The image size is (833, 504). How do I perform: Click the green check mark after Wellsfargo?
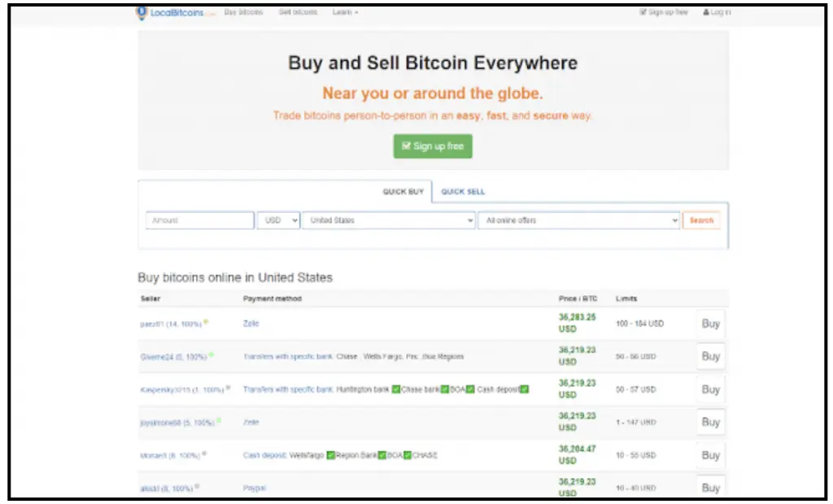click(x=331, y=455)
